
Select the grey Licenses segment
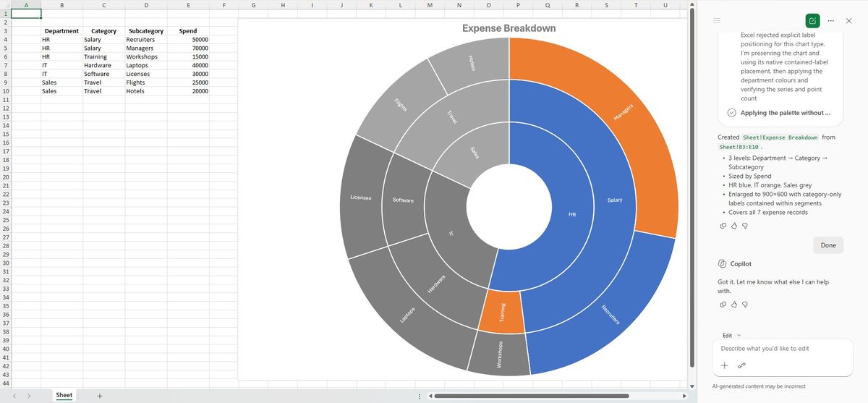click(360, 197)
